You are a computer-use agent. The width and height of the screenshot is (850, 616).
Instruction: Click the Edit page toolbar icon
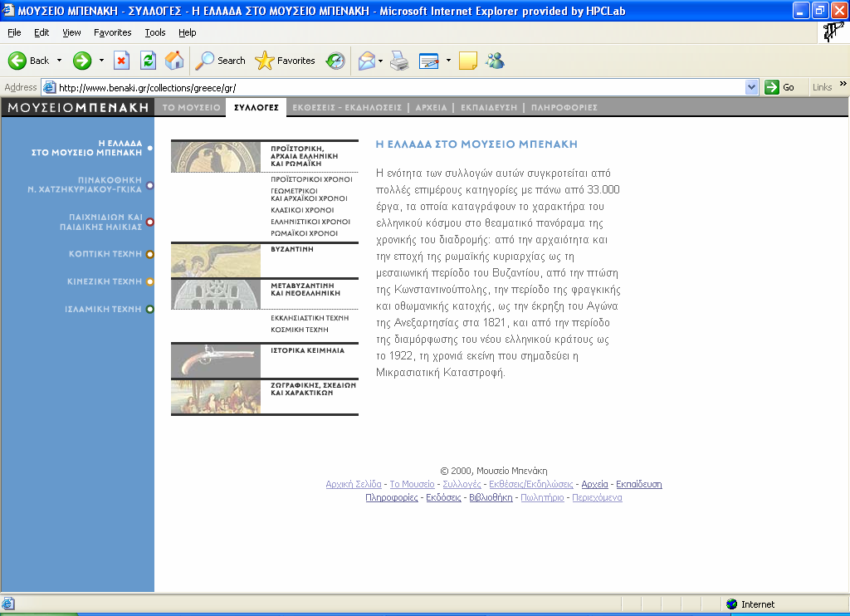tap(428, 61)
